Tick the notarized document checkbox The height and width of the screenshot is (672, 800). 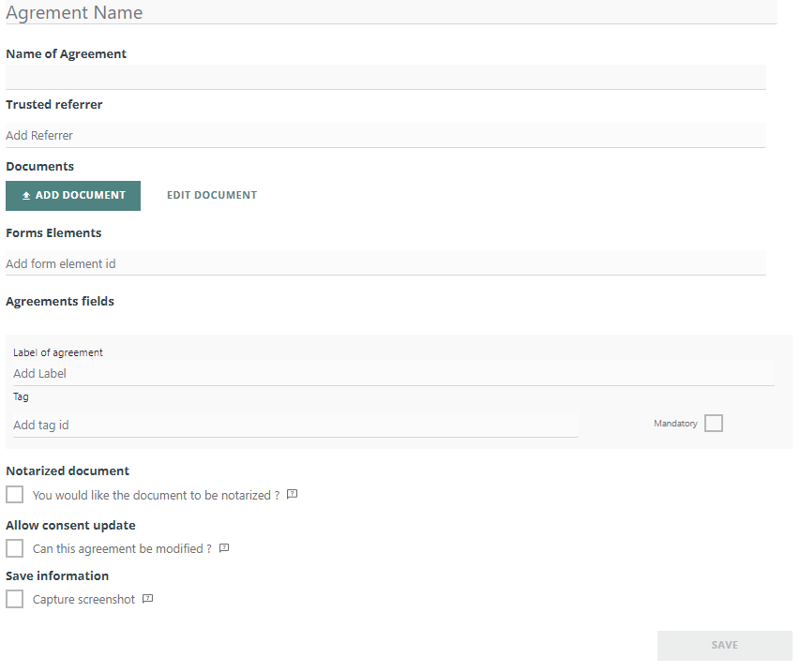pos(15,495)
